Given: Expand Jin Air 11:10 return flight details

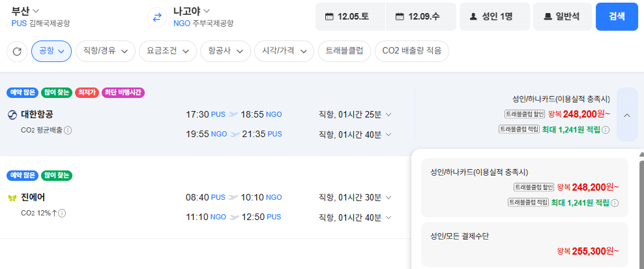Looking at the screenshot, I should click(x=388, y=217).
